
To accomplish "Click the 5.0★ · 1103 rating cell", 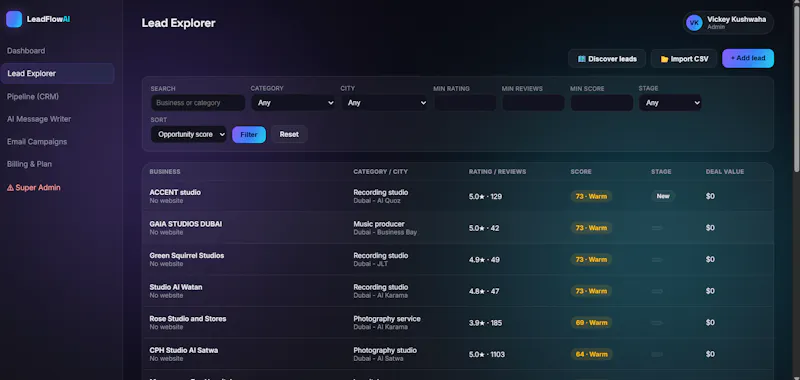I will tap(487, 354).
